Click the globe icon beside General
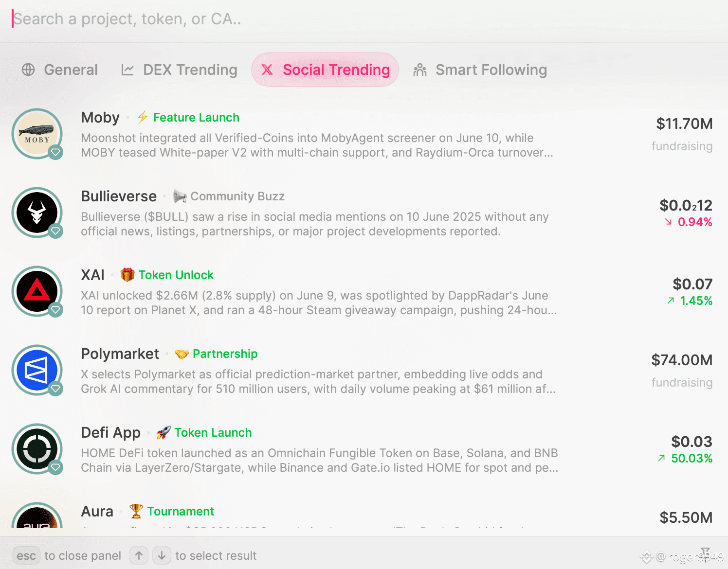 (x=28, y=70)
